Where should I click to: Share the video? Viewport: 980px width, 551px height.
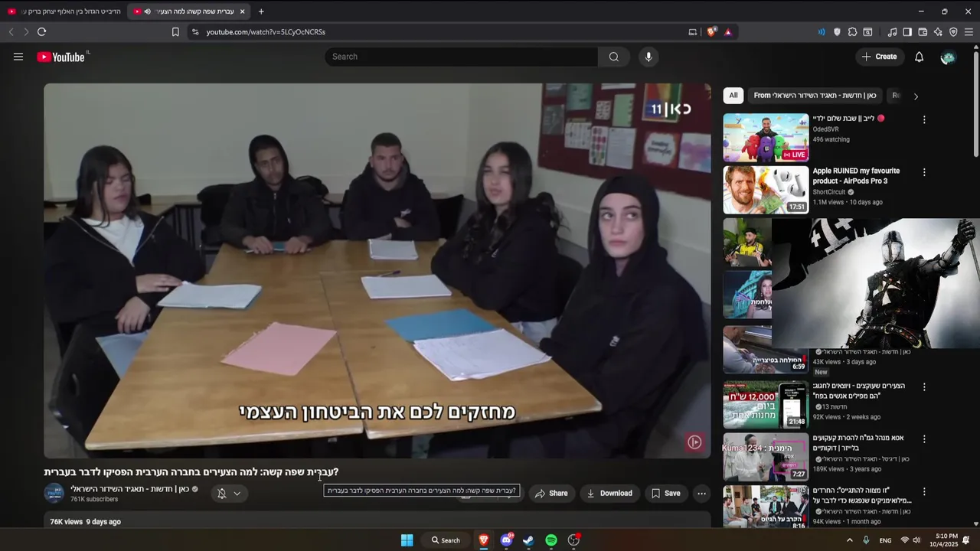click(x=551, y=494)
